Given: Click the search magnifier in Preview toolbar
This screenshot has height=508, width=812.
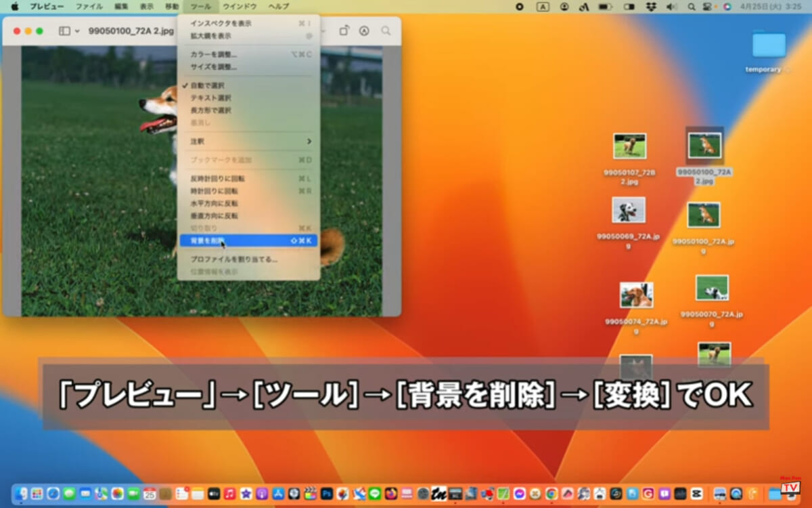Looking at the screenshot, I should 386,31.
